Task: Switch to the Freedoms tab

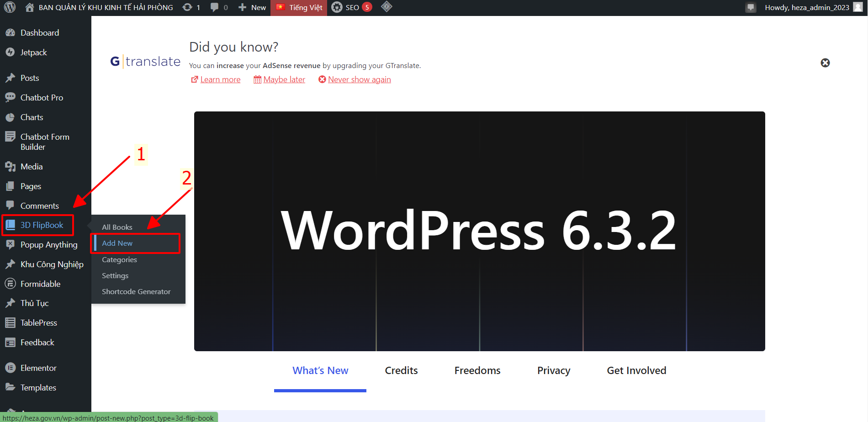Action: [477, 370]
